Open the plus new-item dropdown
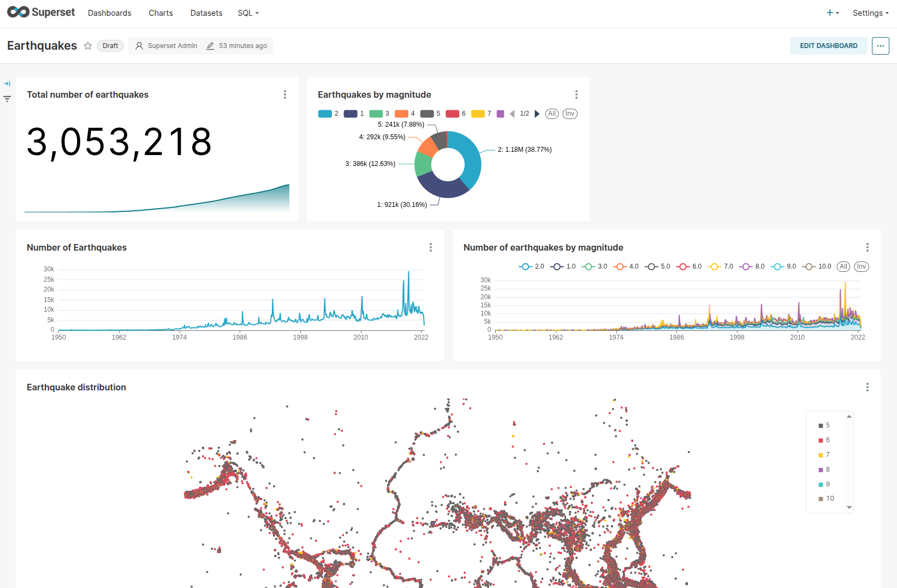897x588 pixels. [x=832, y=13]
